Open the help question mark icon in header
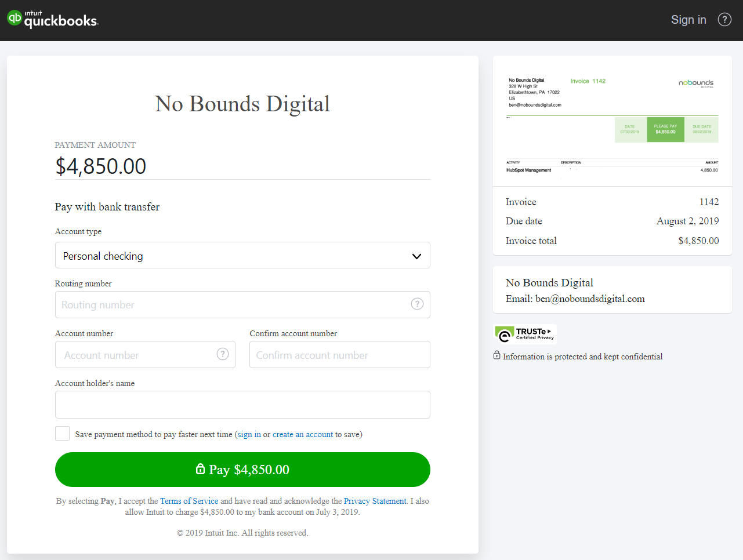 (724, 20)
